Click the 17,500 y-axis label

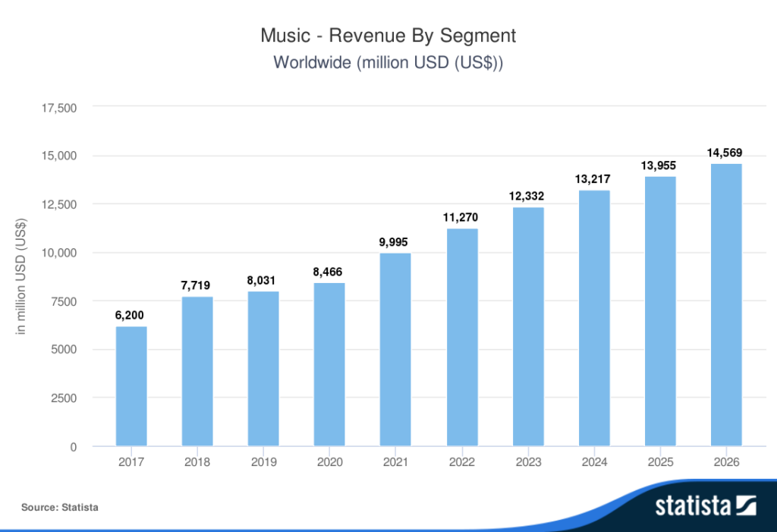click(59, 108)
